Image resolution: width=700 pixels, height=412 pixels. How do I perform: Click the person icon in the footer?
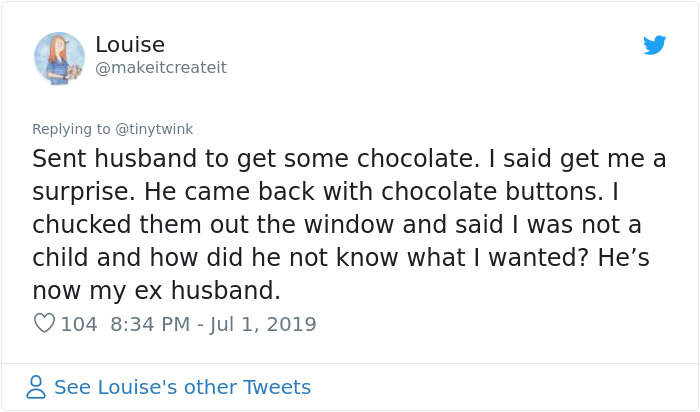[36, 387]
